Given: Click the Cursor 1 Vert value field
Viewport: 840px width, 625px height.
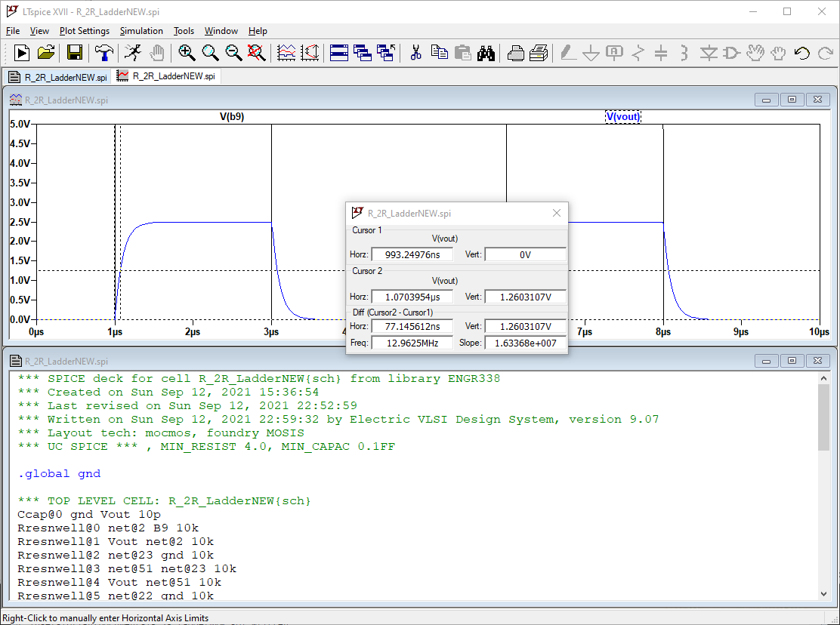Looking at the screenshot, I should [525, 254].
